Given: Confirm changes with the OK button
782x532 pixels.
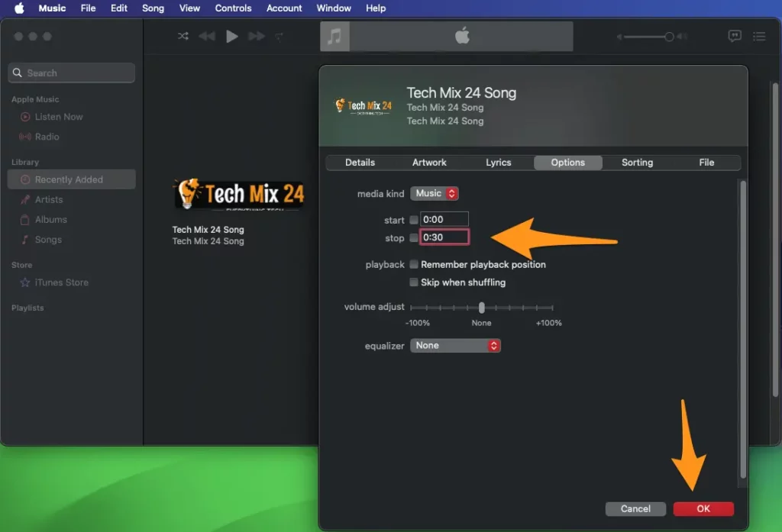Looking at the screenshot, I should click(703, 508).
